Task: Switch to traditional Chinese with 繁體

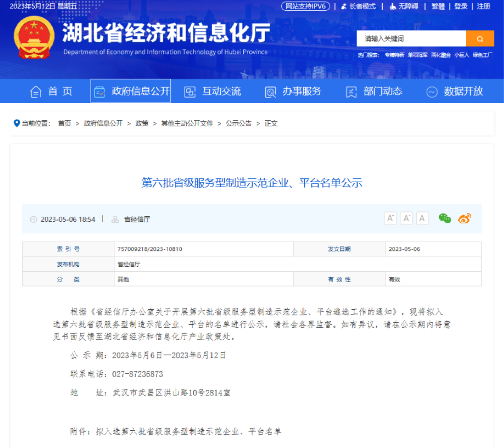Action: point(438,6)
